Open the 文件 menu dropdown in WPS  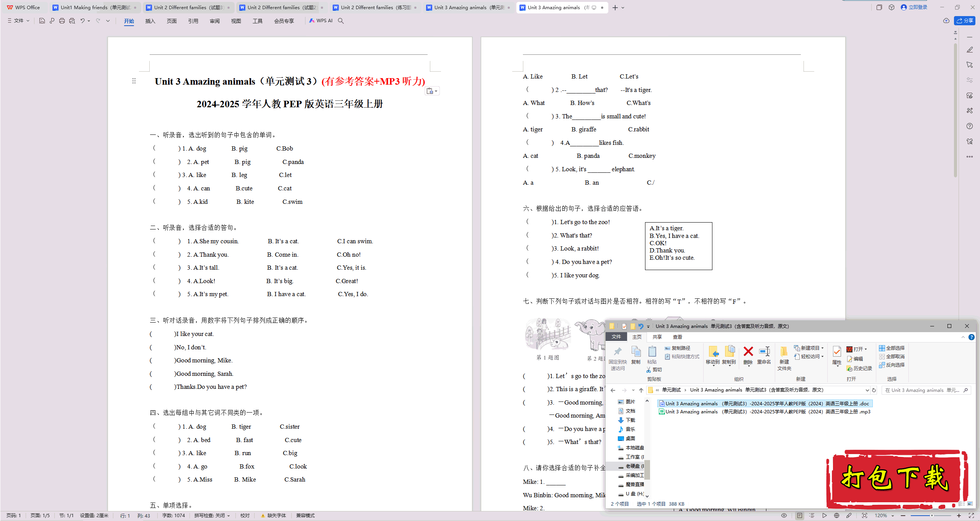click(18, 21)
